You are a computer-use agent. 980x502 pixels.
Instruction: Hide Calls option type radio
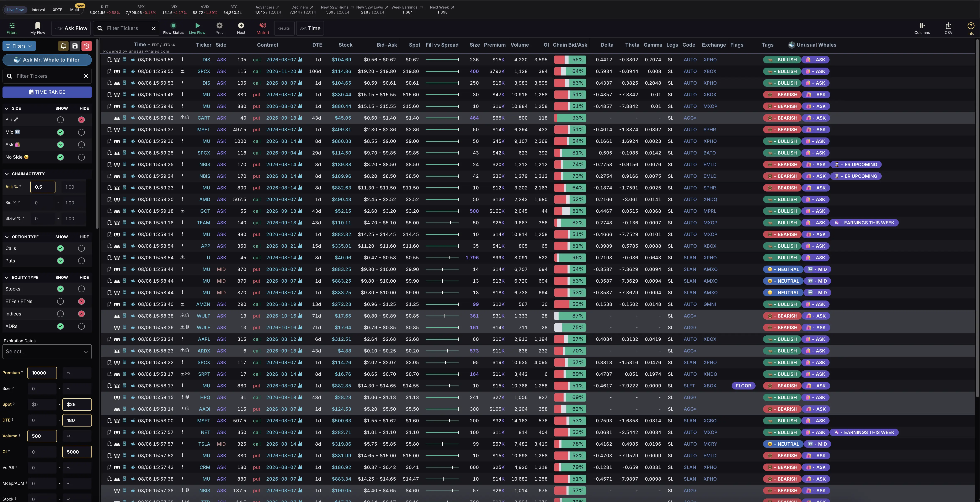[x=81, y=248]
